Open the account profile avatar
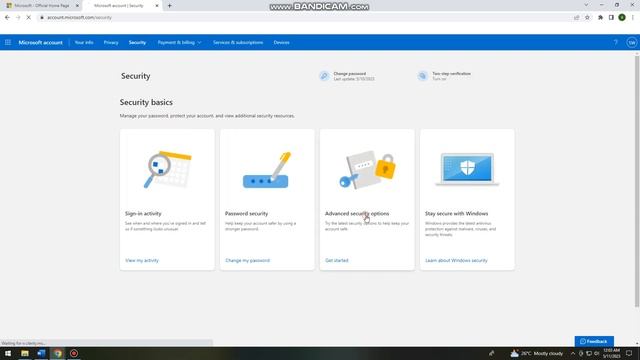640x360 pixels. tap(631, 42)
